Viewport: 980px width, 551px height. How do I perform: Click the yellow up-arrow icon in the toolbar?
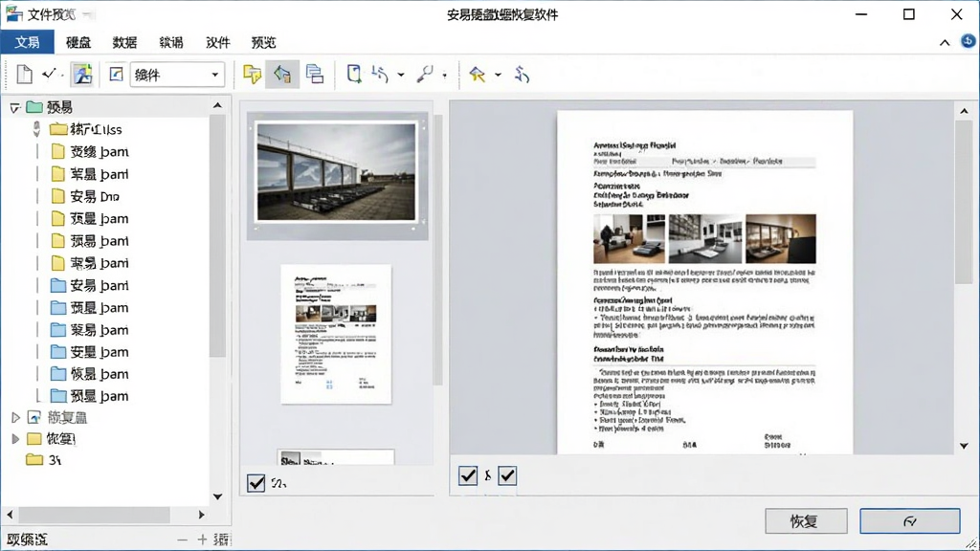click(478, 75)
